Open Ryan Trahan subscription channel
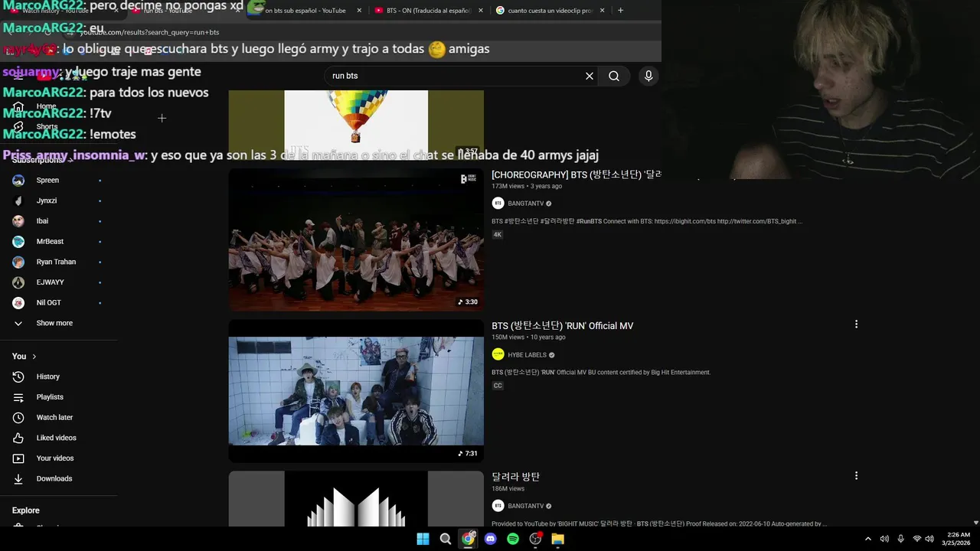This screenshot has height=551, width=980. (x=57, y=262)
